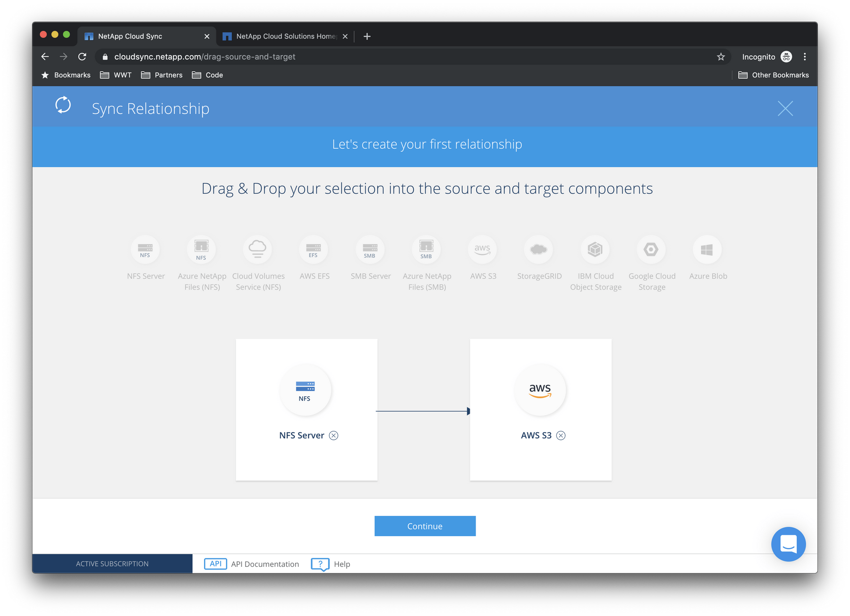This screenshot has height=616, width=850.
Task: Open a new browser tab
Action: pyautogui.click(x=367, y=36)
